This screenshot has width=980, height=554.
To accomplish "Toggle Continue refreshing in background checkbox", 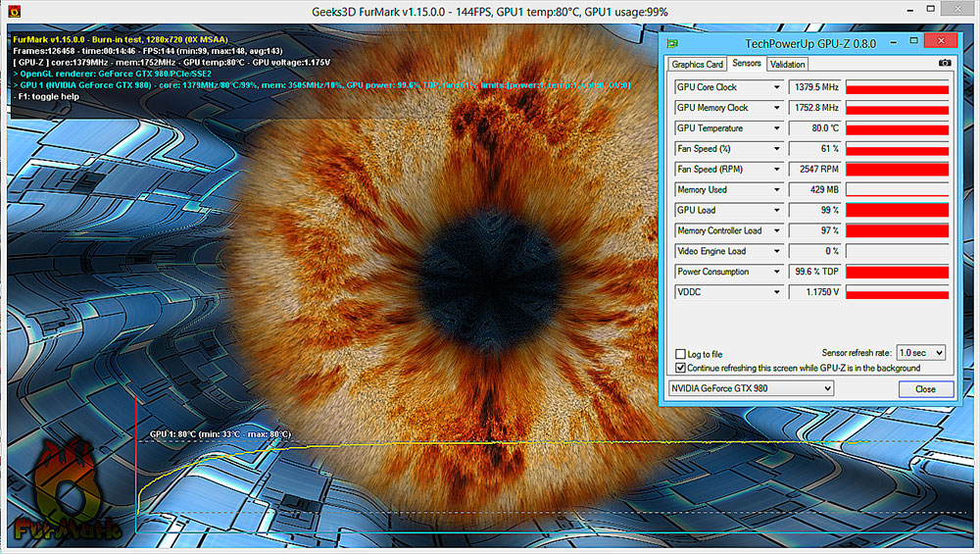I will click(x=681, y=368).
